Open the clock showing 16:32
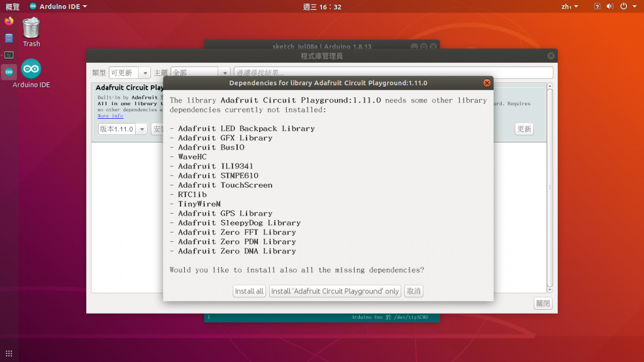This screenshot has width=644, height=362. point(322,6)
